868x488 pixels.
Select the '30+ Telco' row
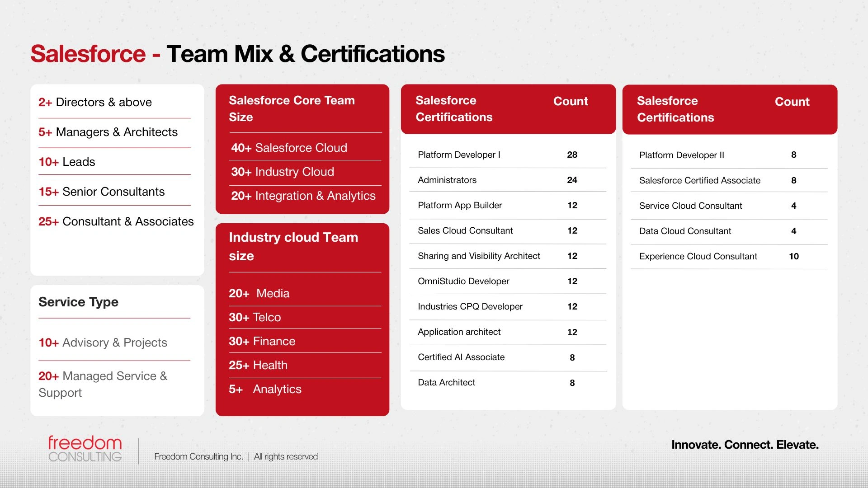point(255,317)
